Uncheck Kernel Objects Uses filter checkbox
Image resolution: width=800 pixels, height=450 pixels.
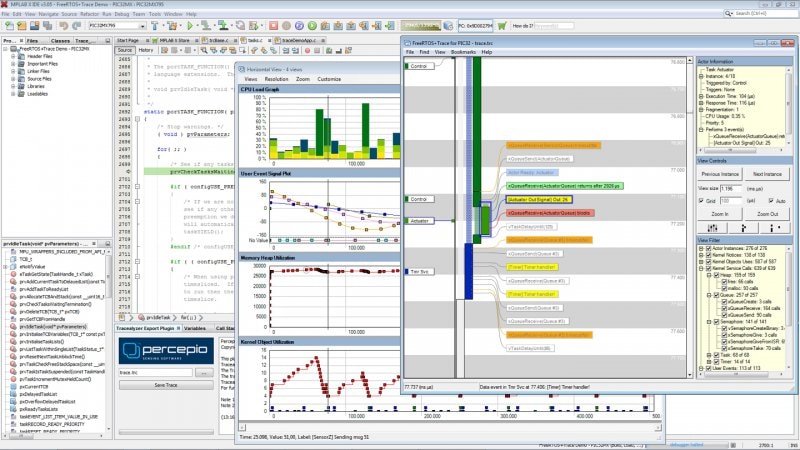pyautogui.click(x=708, y=262)
